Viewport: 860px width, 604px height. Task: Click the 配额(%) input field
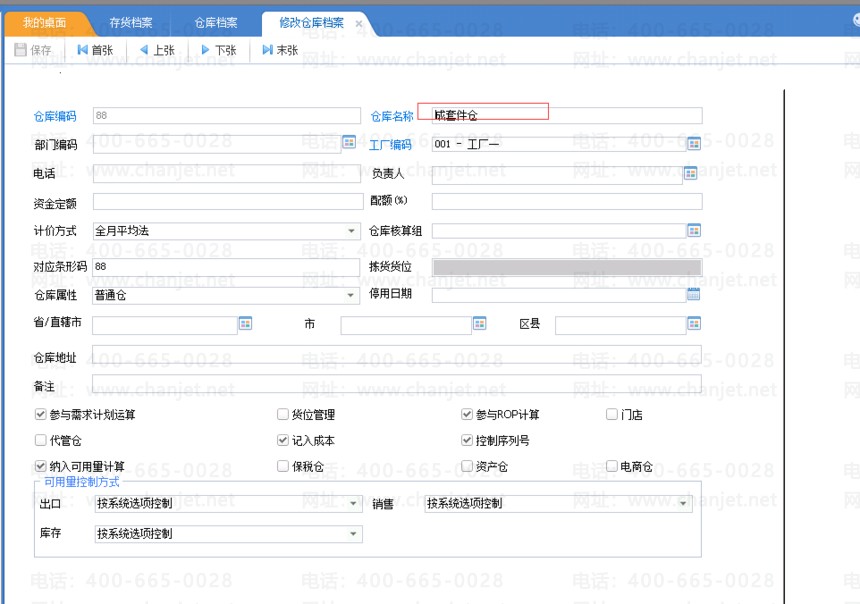(567, 201)
